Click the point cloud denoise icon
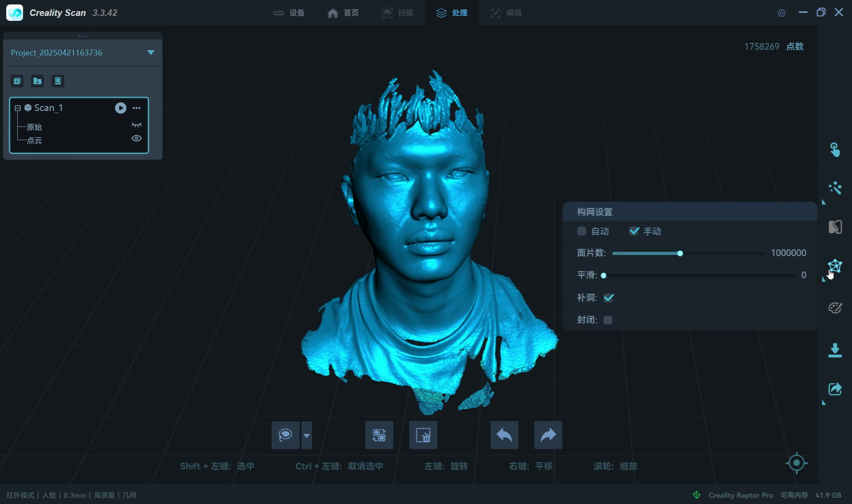The image size is (852, 504). (835, 188)
